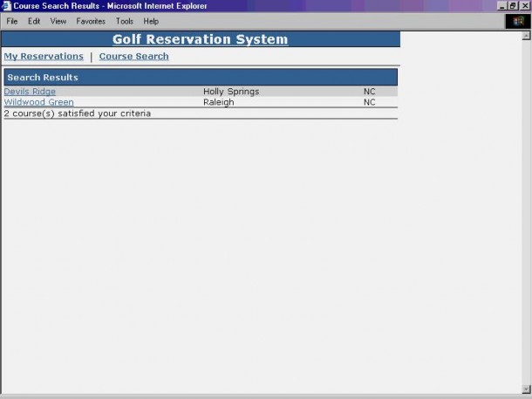This screenshot has width=532, height=399.
Task: Open the Help menu
Action: (151, 22)
